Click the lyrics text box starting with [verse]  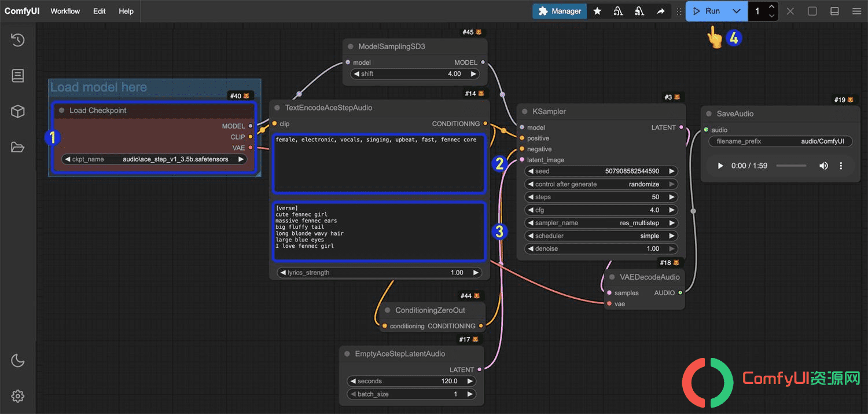(379, 231)
